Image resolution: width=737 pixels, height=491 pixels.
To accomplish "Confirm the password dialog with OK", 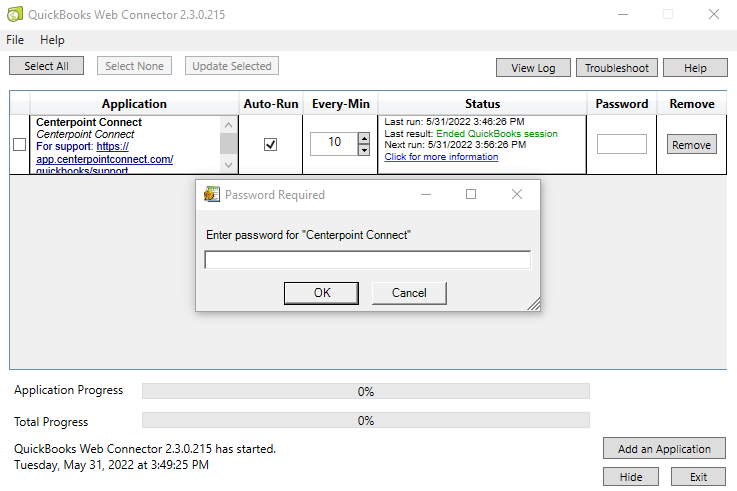I will coord(321,293).
